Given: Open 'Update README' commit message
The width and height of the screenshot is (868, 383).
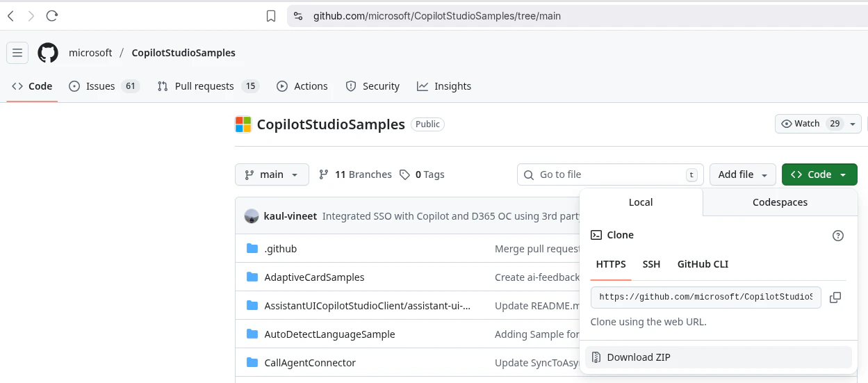Looking at the screenshot, I should [x=537, y=306].
